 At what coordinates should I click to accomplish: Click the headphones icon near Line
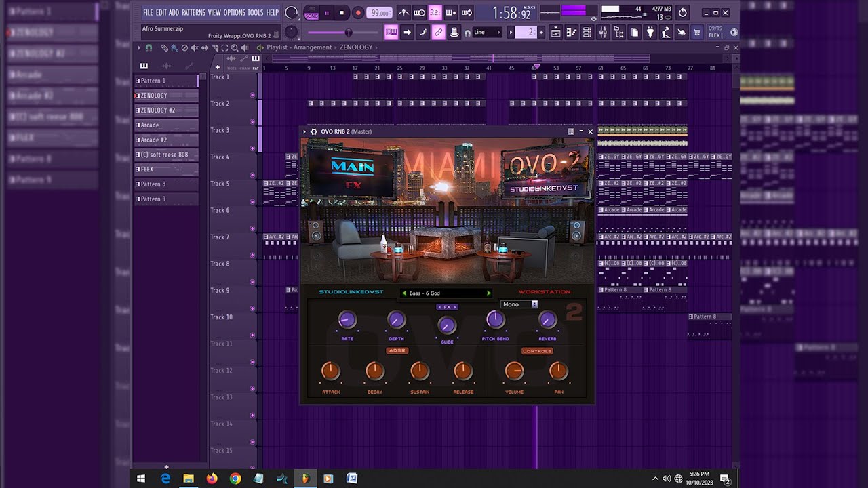[x=467, y=33]
